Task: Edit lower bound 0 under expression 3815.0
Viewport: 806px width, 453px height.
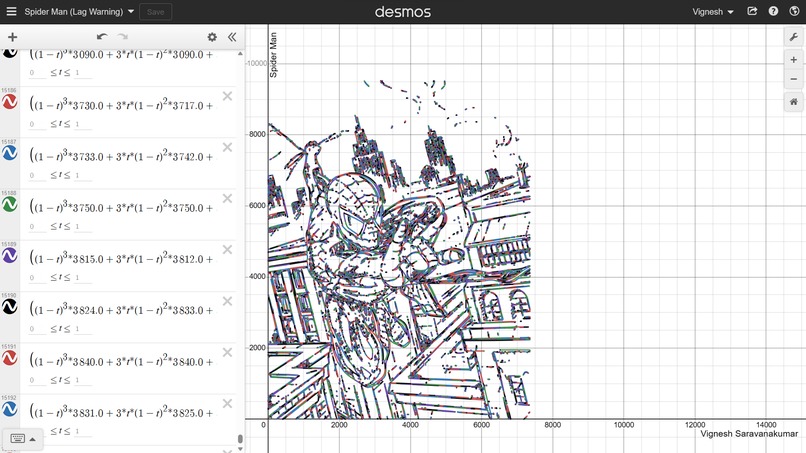Action: 37,278
